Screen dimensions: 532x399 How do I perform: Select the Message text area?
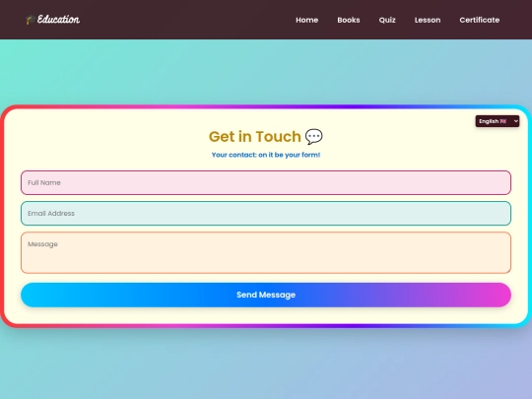click(x=266, y=252)
